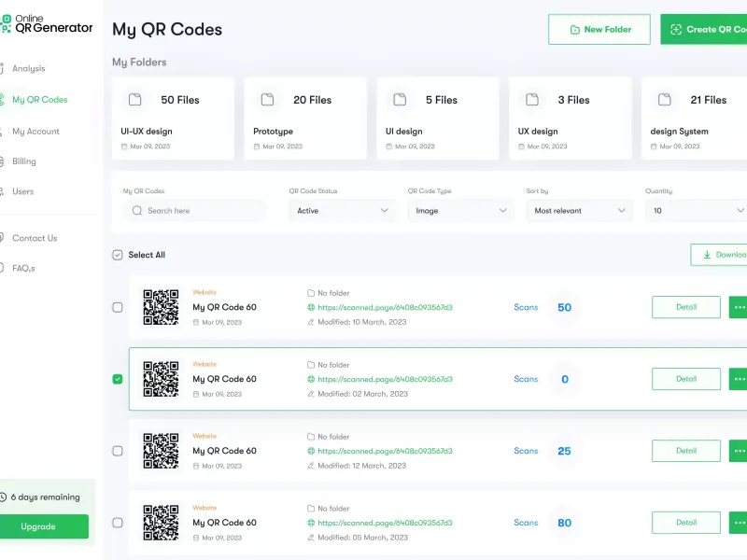Viewport: 747px width, 560px height.
Task: Click the clock icon beside 6 days remaining
Action: click(x=3, y=497)
